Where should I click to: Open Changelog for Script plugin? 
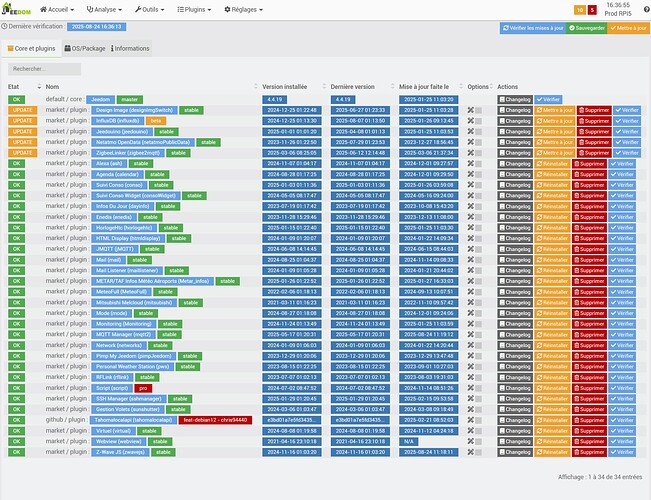(515, 388)
